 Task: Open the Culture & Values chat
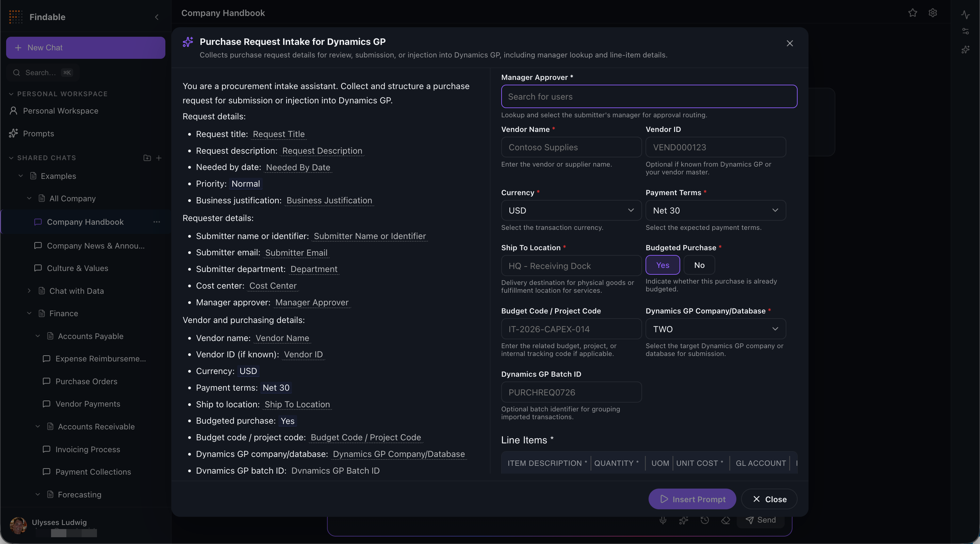point(78,268)
